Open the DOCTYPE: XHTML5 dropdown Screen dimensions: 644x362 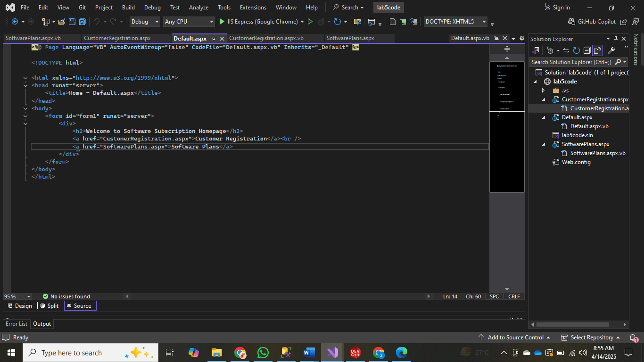pyautogui.click(x=455, y=22)
